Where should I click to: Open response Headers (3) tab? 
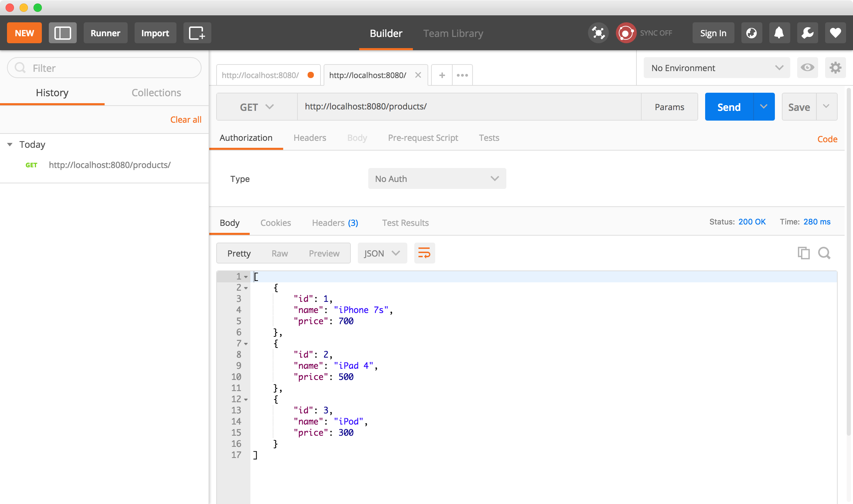click(x=335, y=222)
